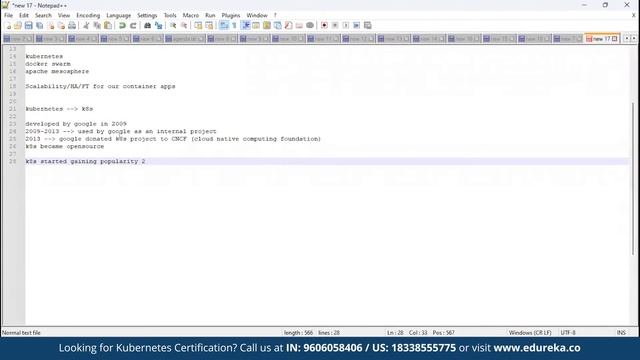Click the Close document toolbar icon
640x360 pixels.
pyautogui.click(x=51, y=25)
